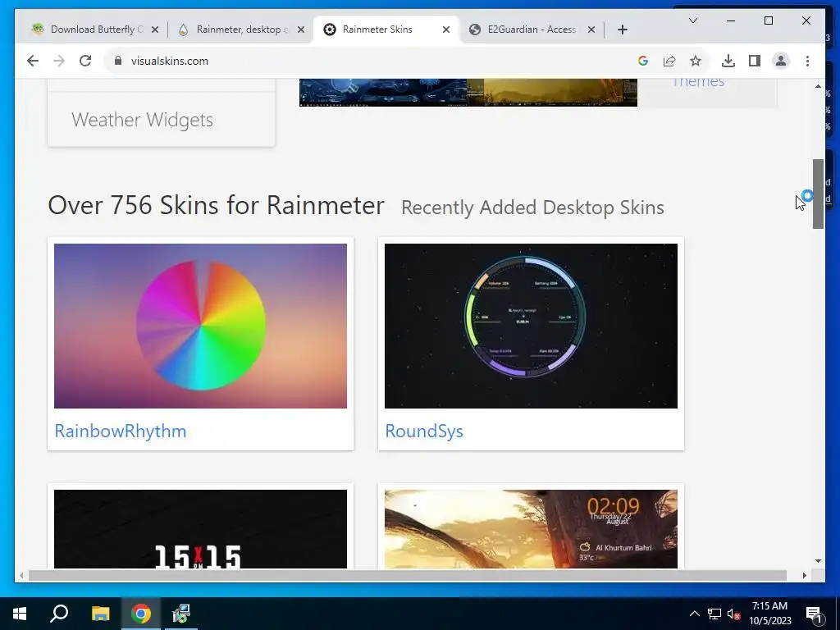Click the scroll down arrow
The image size is (840, 630).
tap(818, 561)
